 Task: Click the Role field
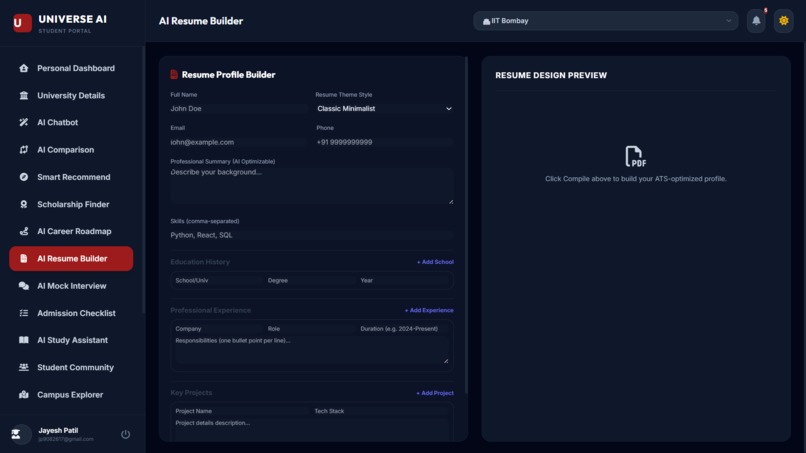[x=310, y=329]
